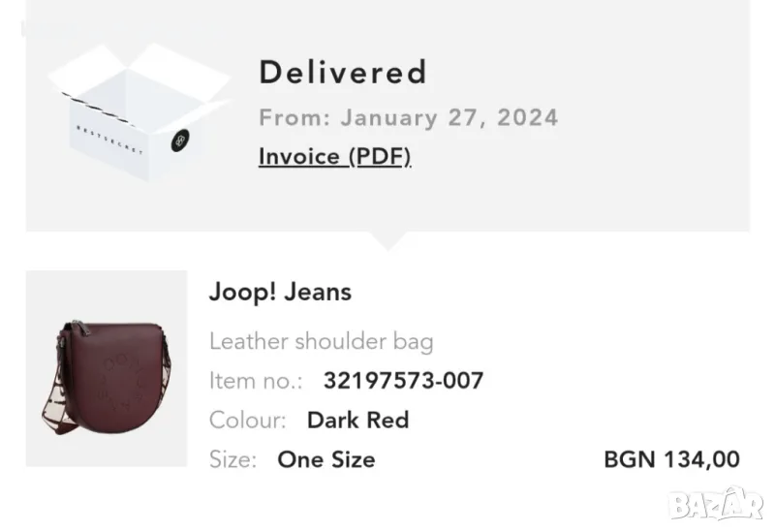Click the Dark Red colour value

(x=357, y=420)
